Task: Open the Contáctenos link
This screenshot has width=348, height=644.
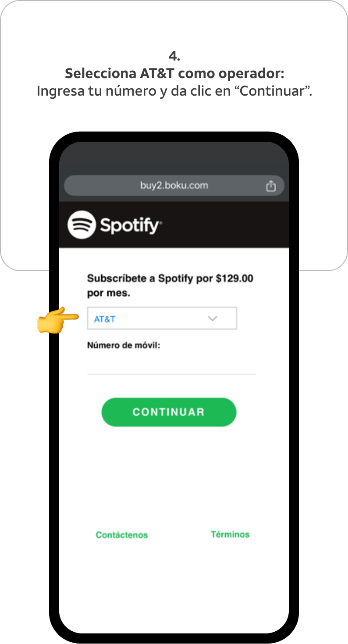Action: click(122, 535)
